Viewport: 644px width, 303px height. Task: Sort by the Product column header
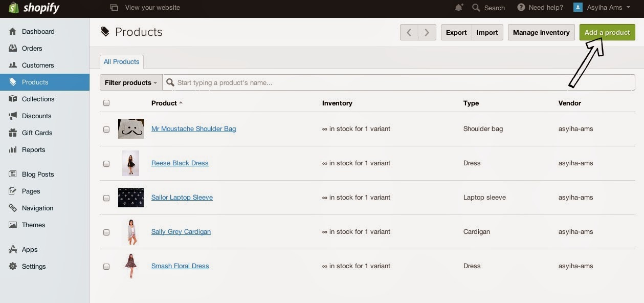(x=164, y=103)
